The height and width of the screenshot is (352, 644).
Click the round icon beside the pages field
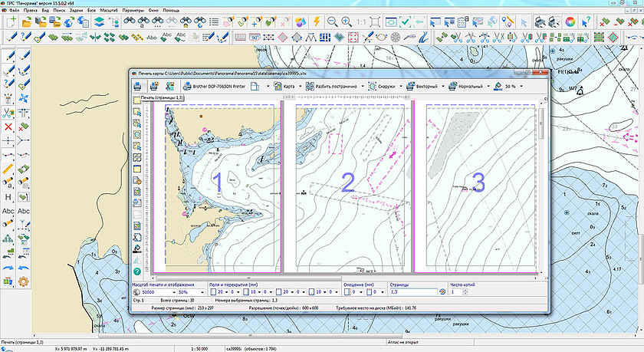(442, 292)
